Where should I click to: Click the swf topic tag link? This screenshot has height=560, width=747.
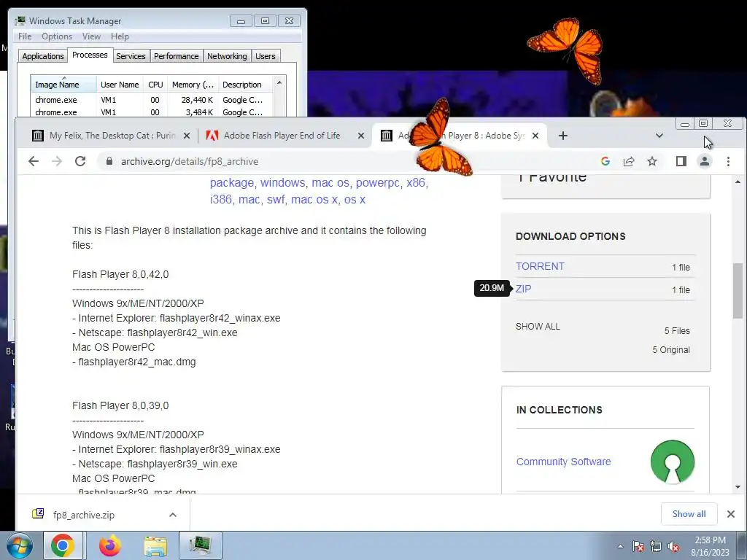276,200
